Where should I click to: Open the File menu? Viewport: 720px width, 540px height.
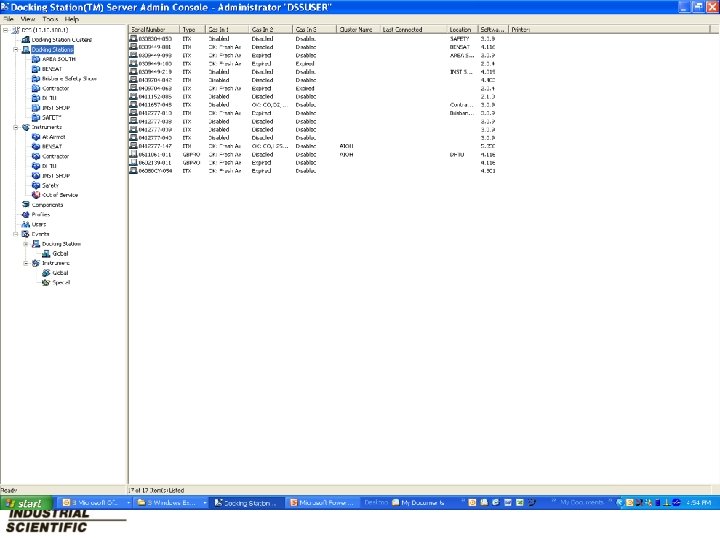pyautogui.click(x=9, y=19)
